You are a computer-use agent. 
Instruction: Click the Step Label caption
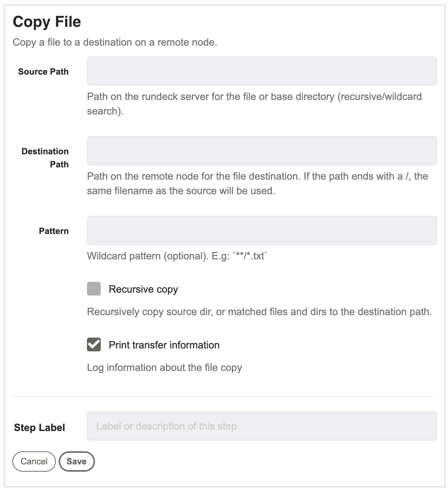40,428
